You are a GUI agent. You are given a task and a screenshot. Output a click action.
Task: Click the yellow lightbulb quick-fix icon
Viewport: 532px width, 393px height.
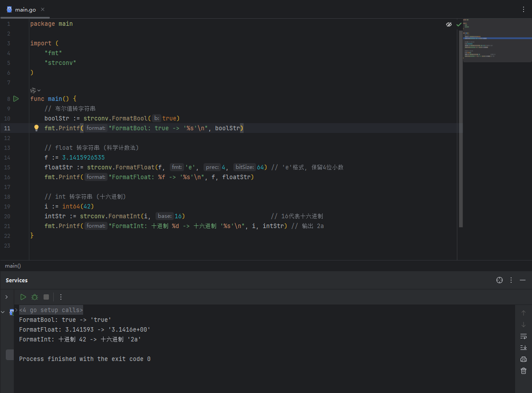click(x=37, y=128)
